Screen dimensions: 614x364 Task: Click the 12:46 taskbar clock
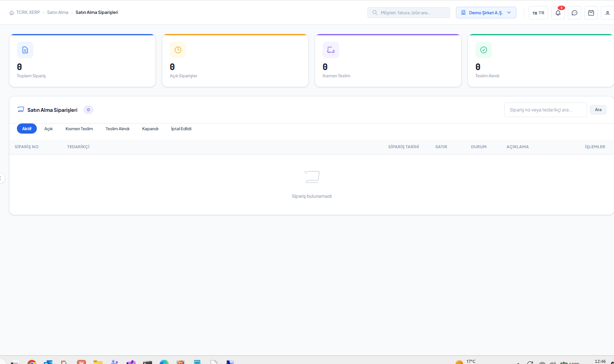pyautogui.click(x=600, y=361)
